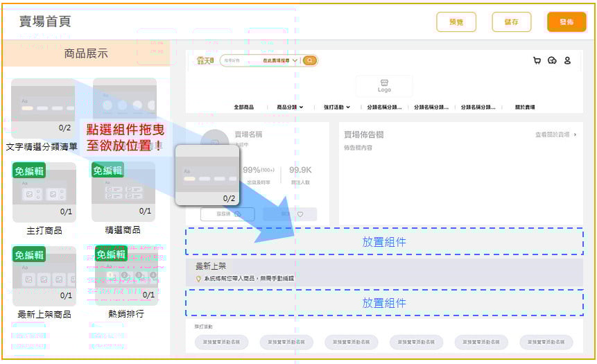
Task: Open the 查看關於賣場 link
Action: pyautogui.click(x=555, y=135)
